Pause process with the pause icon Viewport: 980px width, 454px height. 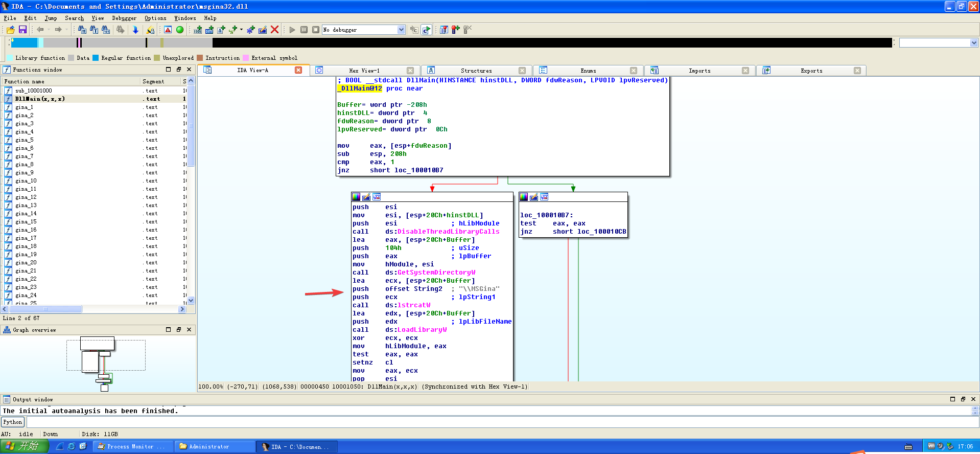click(x=304, y=30)
